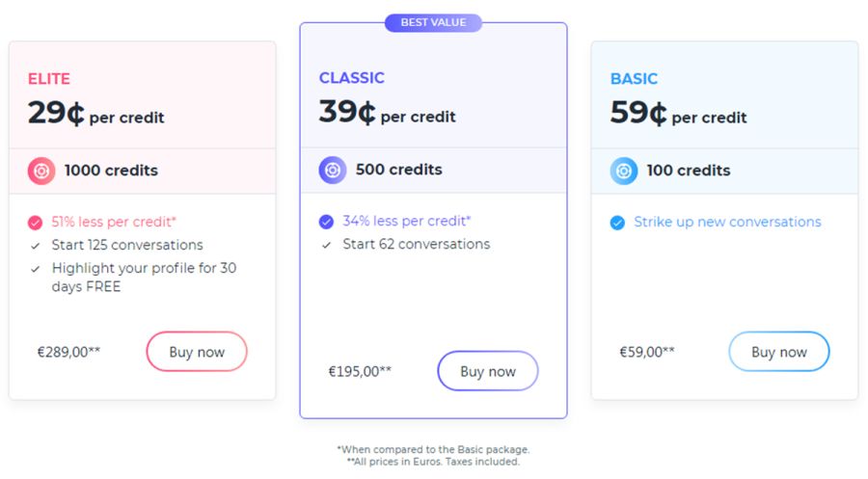Click the red Elite credits coin icon
The height and width of the screenshot is (479, 868).
point(41,171)
